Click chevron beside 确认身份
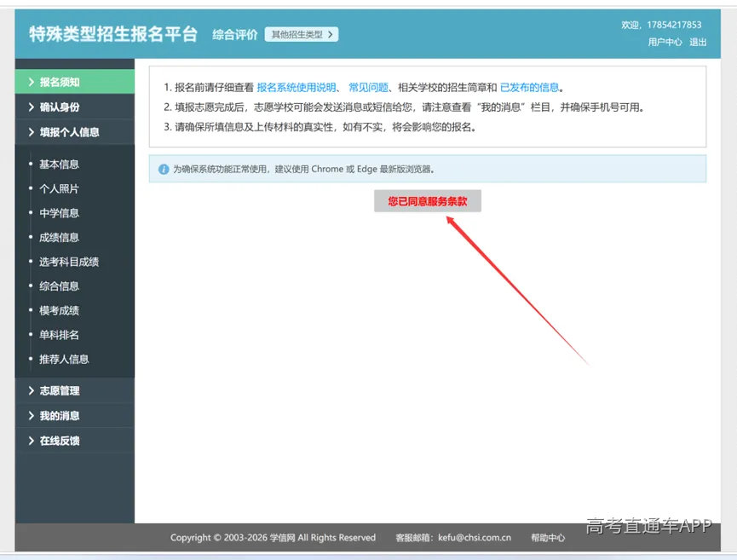This screenshot has height=560, width=737. click(x=31, y=107)
